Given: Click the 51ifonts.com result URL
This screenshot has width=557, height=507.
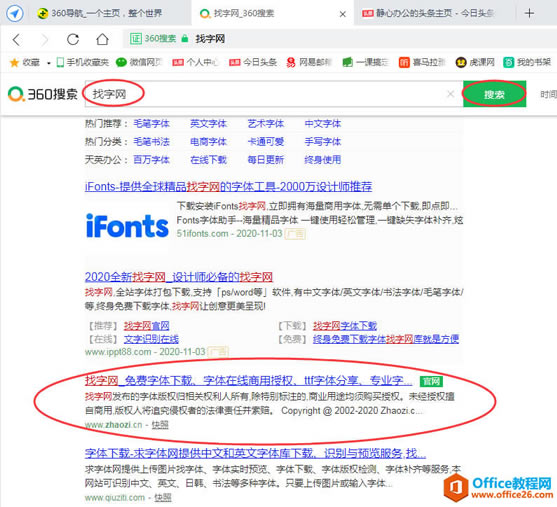Looking at the screenshot, I should point(202,234).
